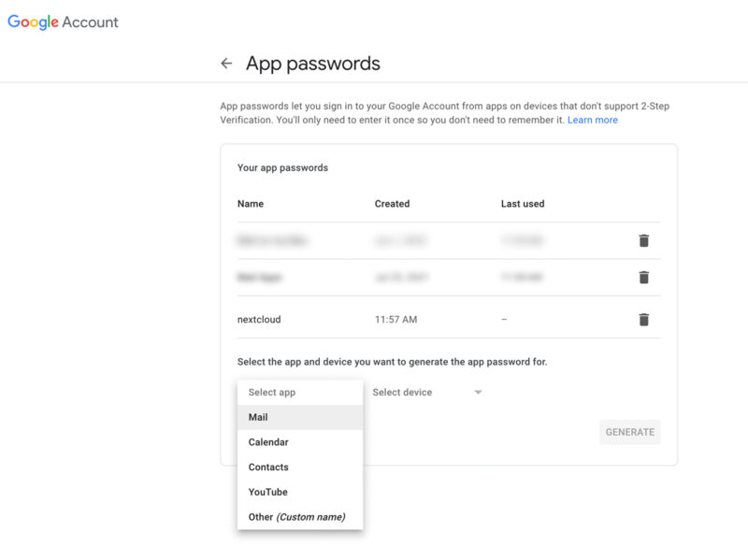Click the Name column header

[x=251, y=204]
